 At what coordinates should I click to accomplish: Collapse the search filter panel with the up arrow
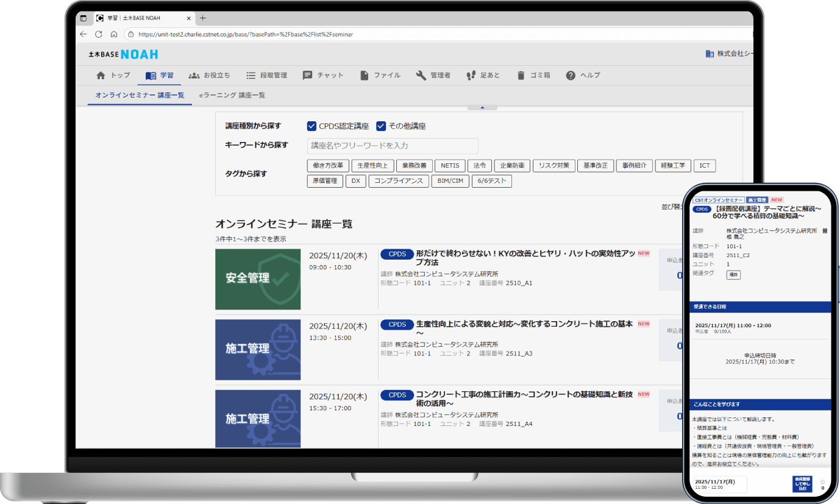tap(482, 106)
